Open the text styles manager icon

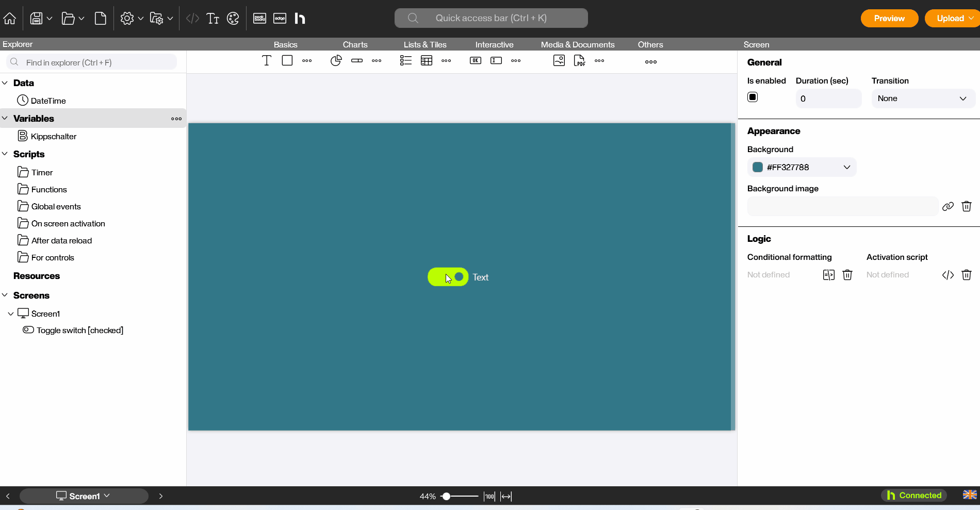[213, 18]
